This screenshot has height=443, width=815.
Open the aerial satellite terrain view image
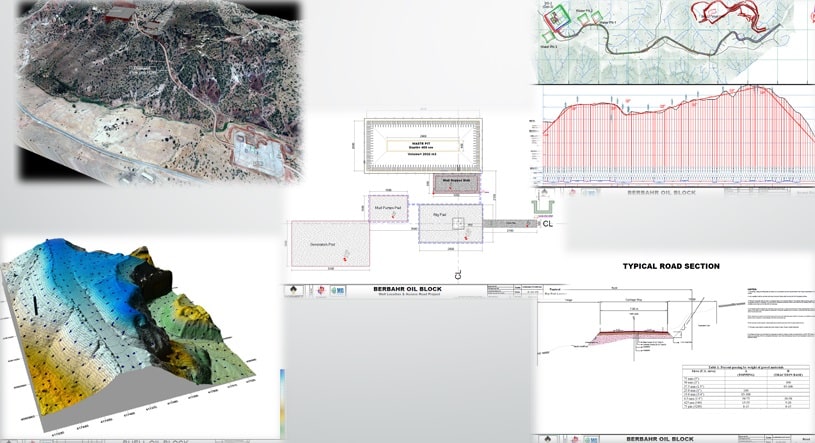coord(160,92)
